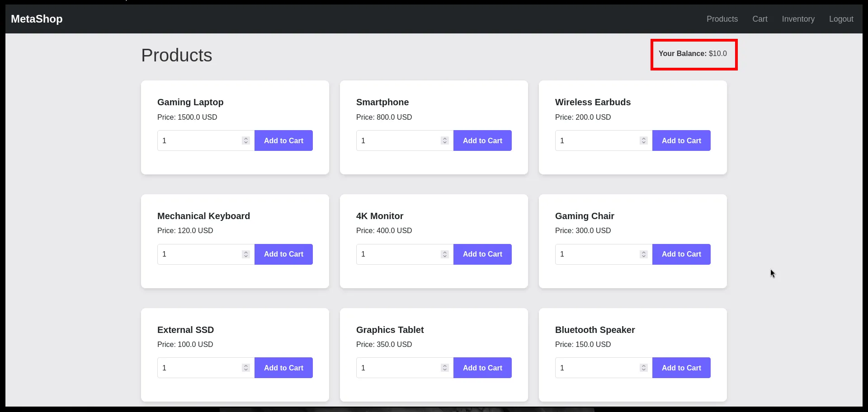Screen dimensions: 868x412
Task: Add Bluetooth Speaker to cart
Action: pos(681,368)
